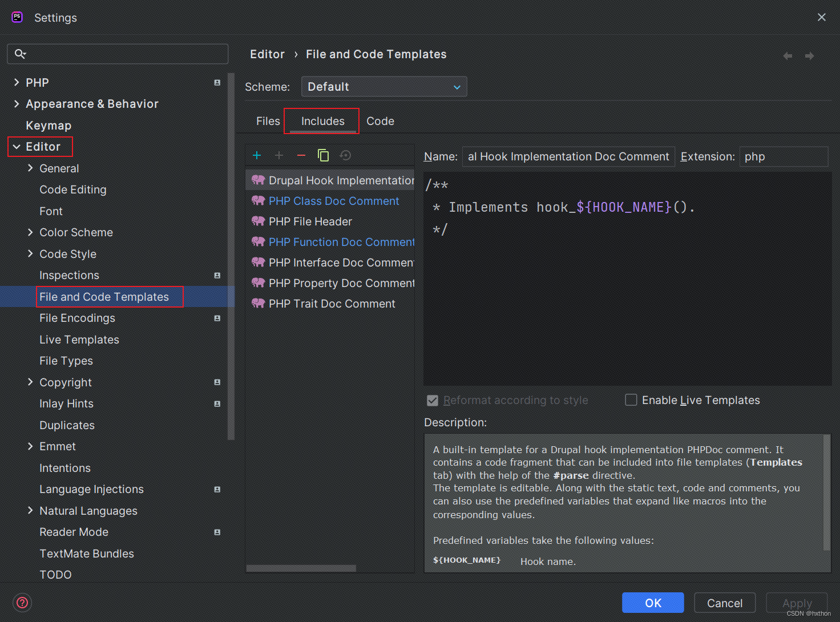Collapse the Editor settings node
This screenshot has height=622, width=840.
[x=17, y=147]
